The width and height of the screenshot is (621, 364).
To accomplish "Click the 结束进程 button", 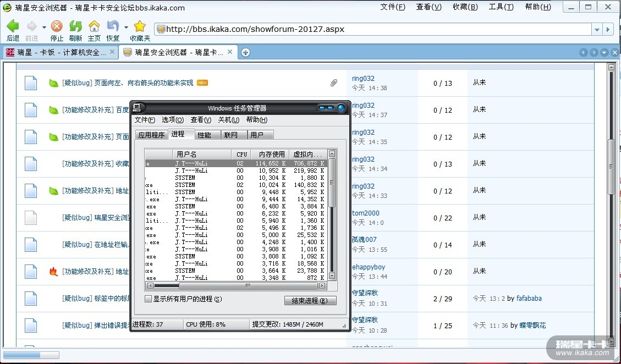I will click(310, 301).
